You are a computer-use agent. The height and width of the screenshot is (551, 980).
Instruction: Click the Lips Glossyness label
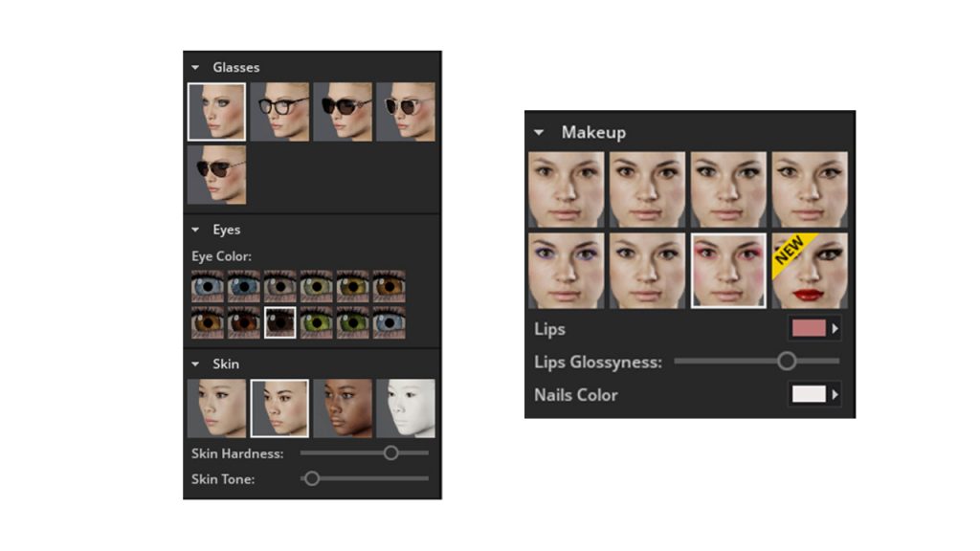click(597, 363)
